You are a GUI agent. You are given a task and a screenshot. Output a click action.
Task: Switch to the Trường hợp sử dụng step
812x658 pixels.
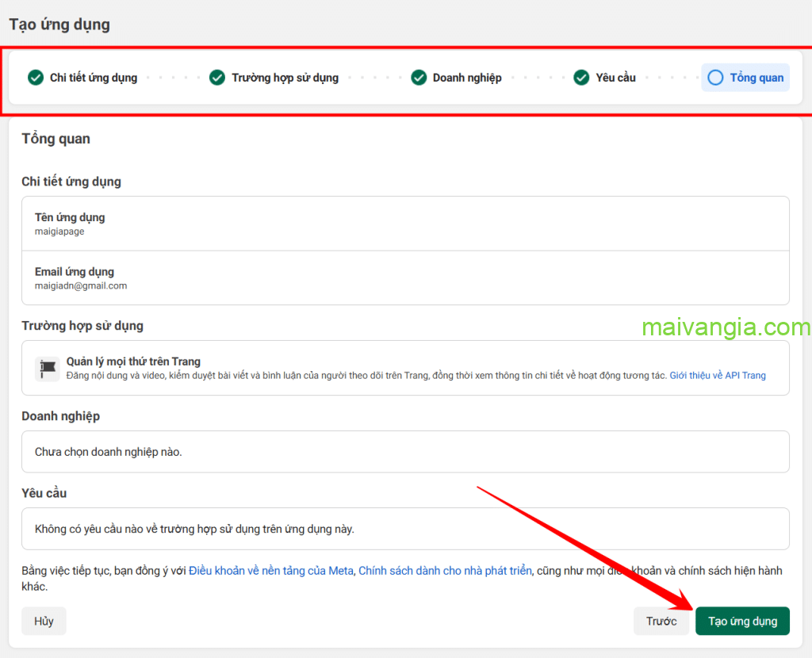[285, 78]
